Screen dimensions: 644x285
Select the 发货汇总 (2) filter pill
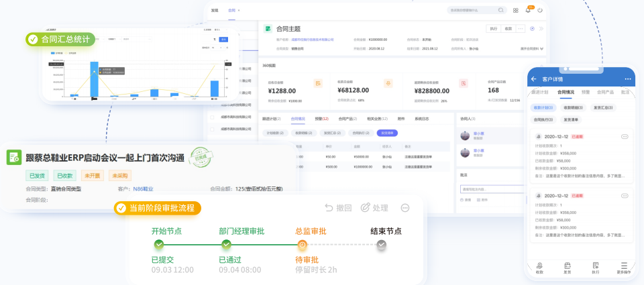pyautogui.click(x=332, y=133)
